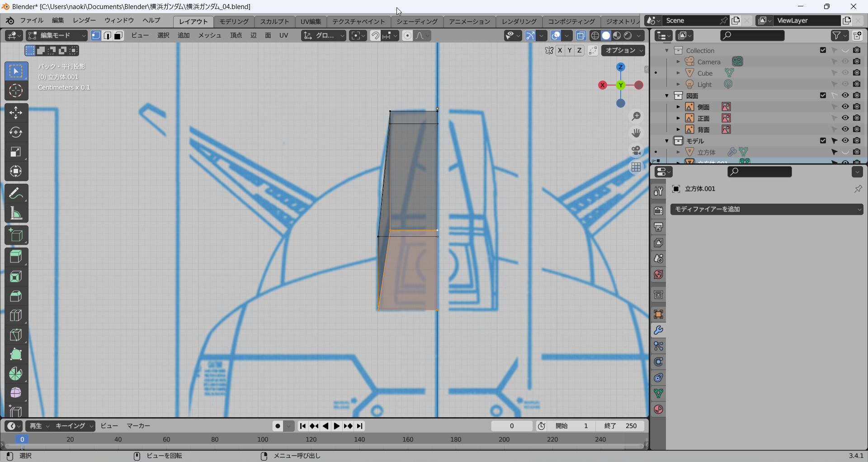The width and height of the screenshot is (868, 462).
Task: Hide the 側面 object in viewport
Action: pos(845,107)
